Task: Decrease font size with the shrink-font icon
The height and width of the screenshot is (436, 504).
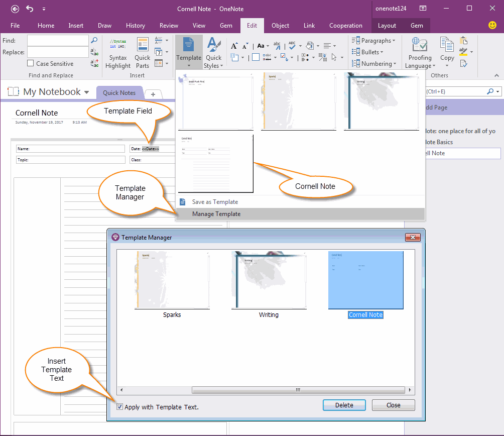Action: click(x=245, y=46)
